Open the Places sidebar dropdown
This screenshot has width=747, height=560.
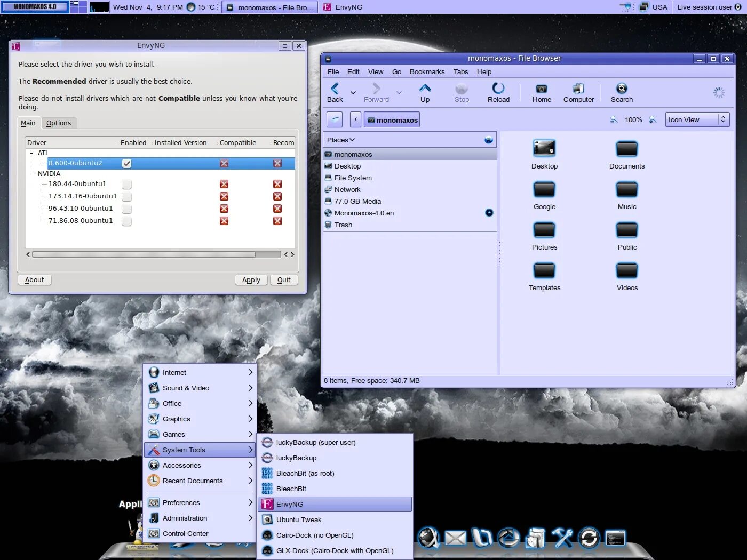pyautogui.click(x=341, y=140)
